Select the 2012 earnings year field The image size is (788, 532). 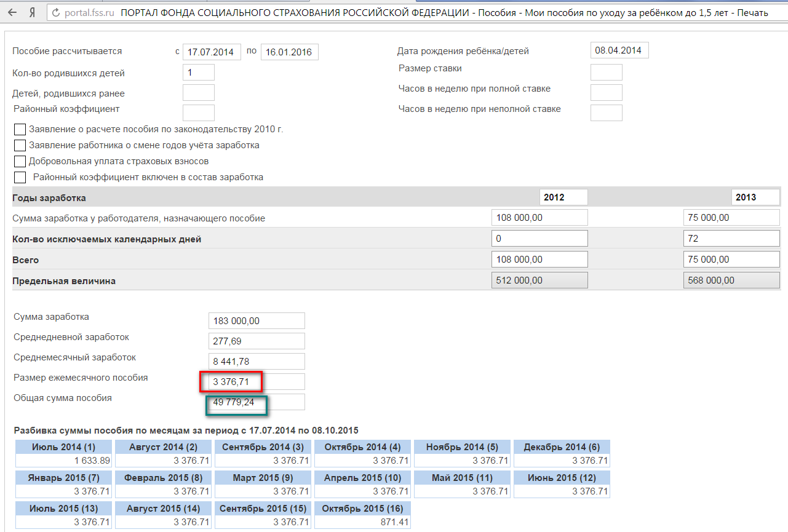[x=563, y=197]
